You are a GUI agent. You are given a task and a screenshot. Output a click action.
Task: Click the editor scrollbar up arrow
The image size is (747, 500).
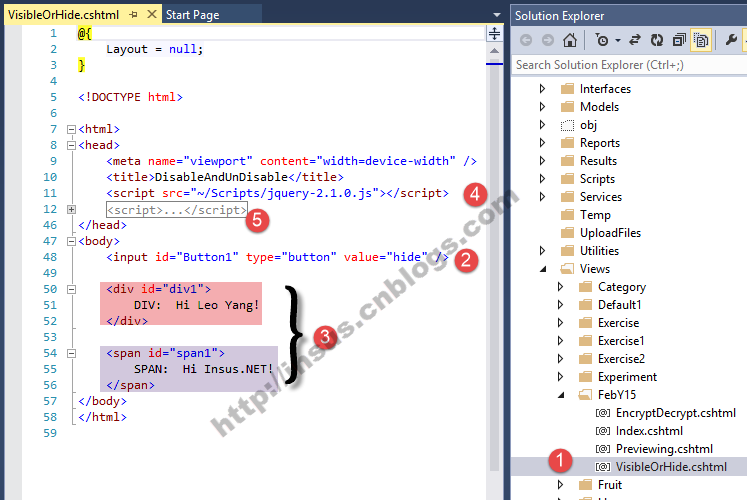495,50
